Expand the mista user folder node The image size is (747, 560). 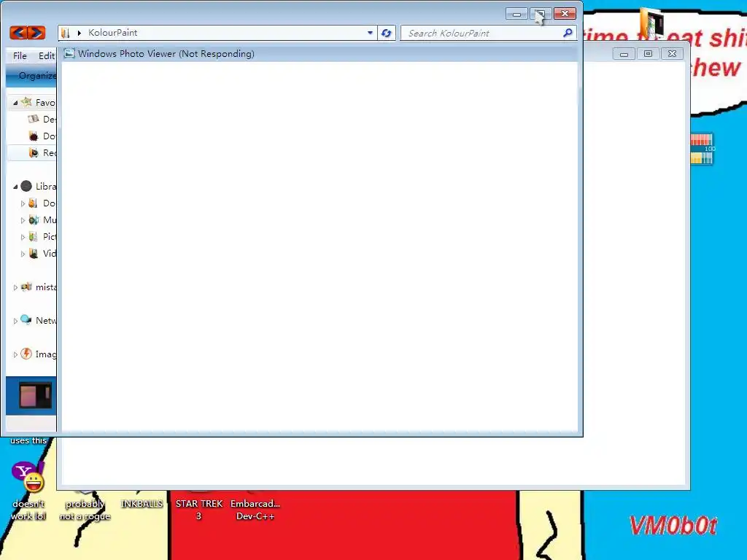15,287
